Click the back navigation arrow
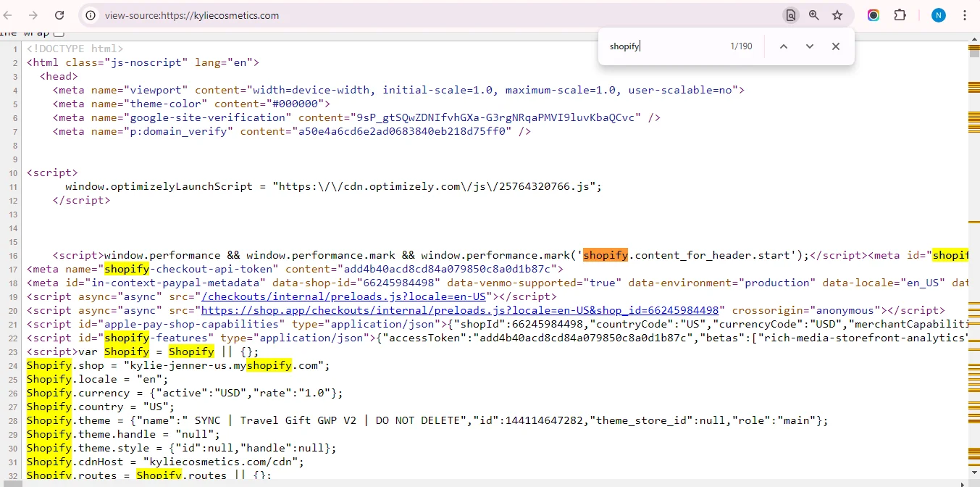 [7, 14]
